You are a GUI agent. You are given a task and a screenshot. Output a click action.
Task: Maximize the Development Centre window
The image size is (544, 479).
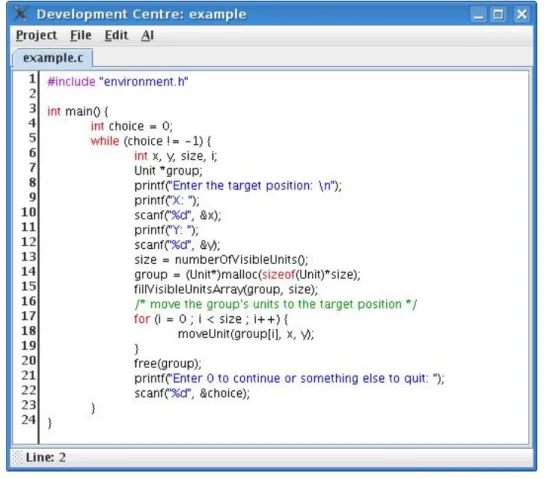(499, 15)
